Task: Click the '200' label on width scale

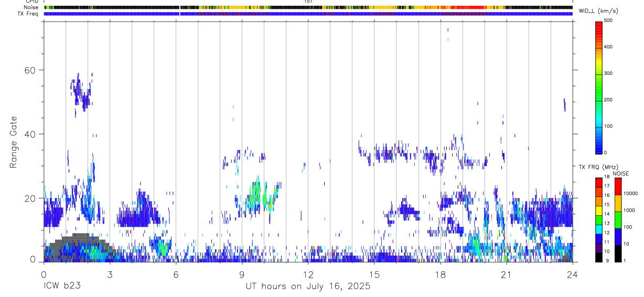Action: pyautogui.click(x=608, y=100)
